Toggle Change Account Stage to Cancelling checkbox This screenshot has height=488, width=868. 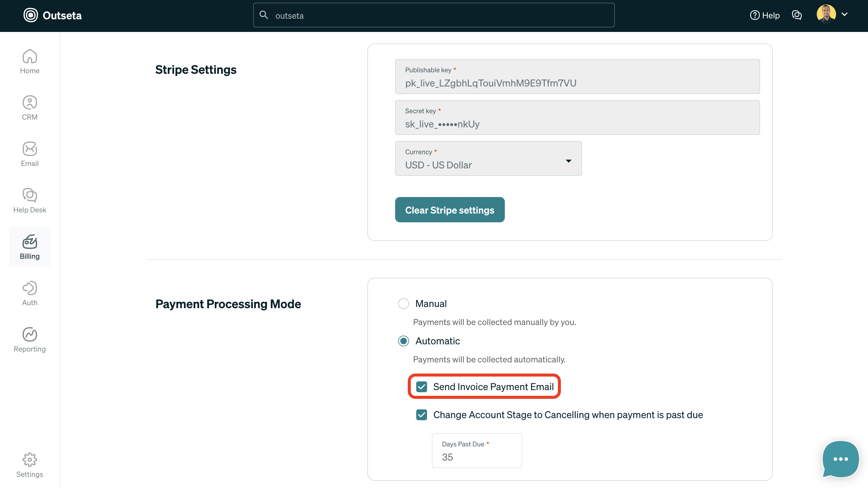(422, 414)
